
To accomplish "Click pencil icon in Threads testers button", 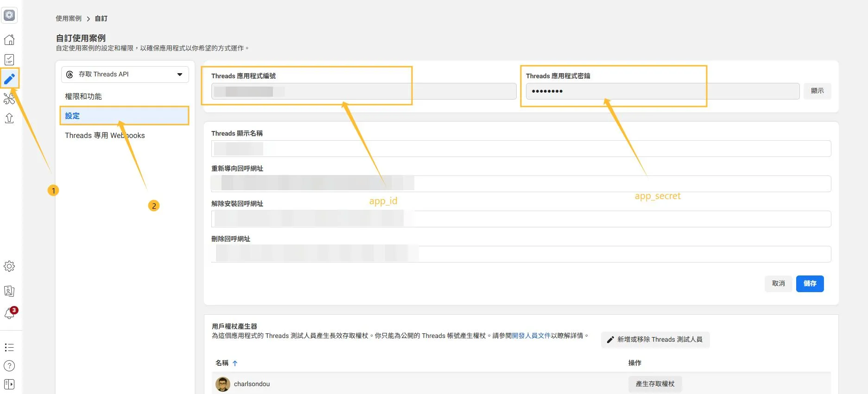I will tap(610, 339).
